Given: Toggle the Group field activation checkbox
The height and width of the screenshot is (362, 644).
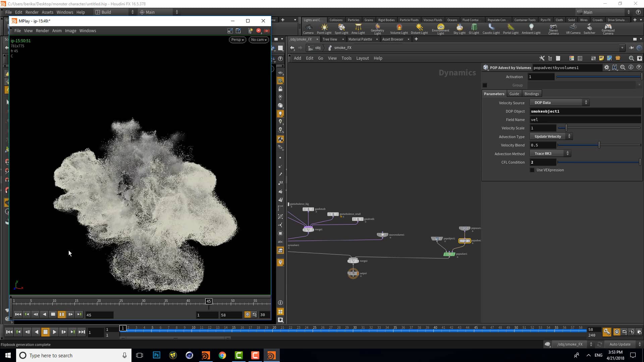Looking at the screenshot, I should [x=485, y=85].
